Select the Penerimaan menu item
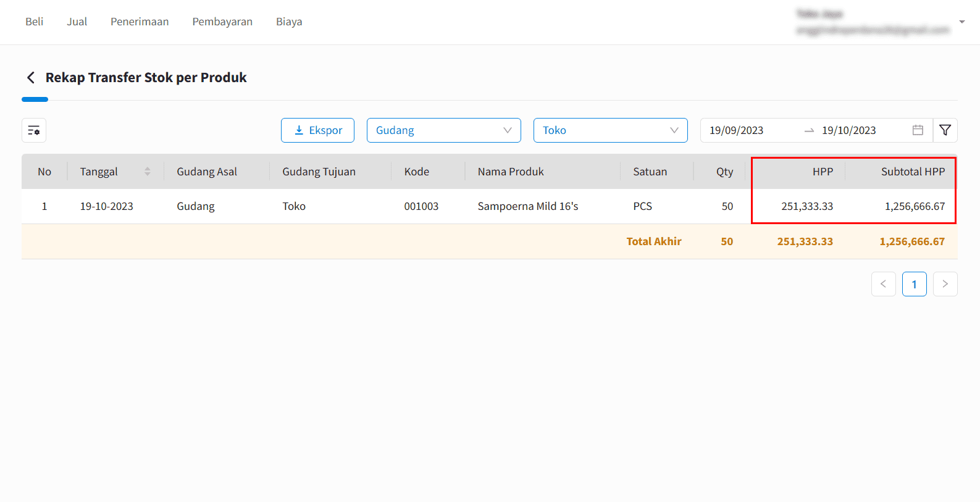Screen dimensions: 980x502 pyautogui.click(x=140, y=22)
